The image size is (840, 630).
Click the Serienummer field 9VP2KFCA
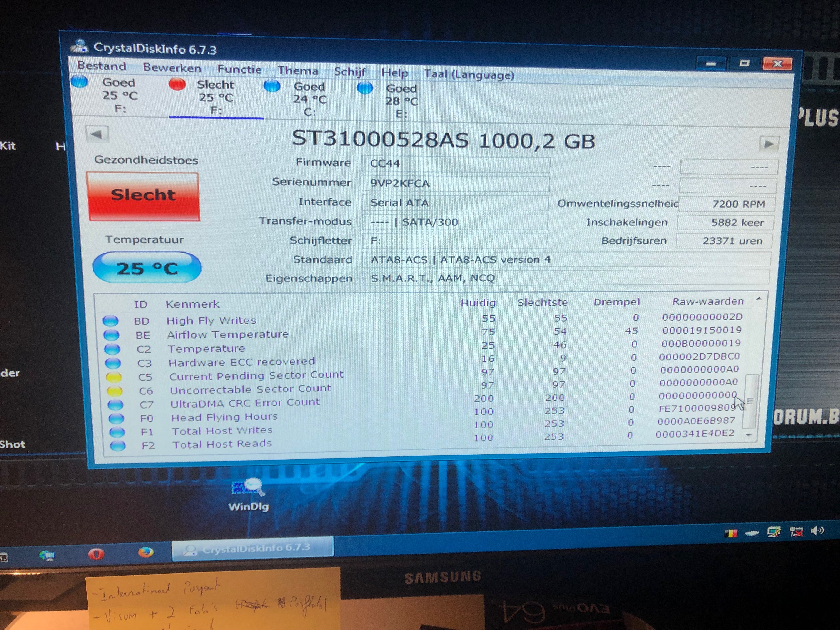tap(455, 183)
